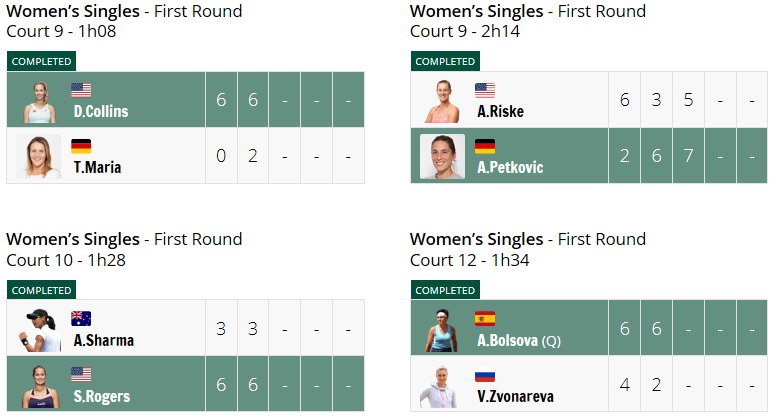The height and width of the screenshot is (419, 775).
Task: Open A.Riske player name link
Action: (x=501, y=111)
